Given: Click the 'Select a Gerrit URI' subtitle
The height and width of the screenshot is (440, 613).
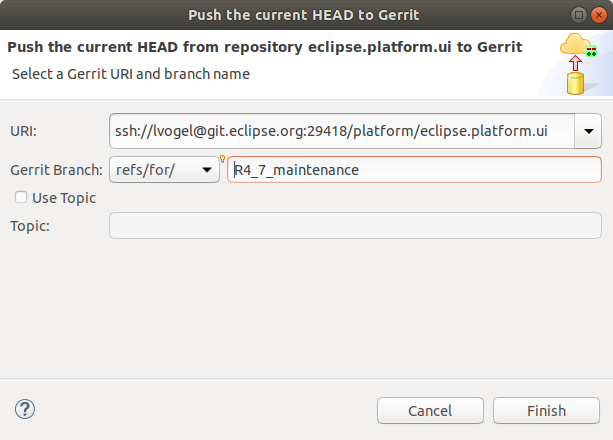Looking at the screenshot, I should coord(131,74).
